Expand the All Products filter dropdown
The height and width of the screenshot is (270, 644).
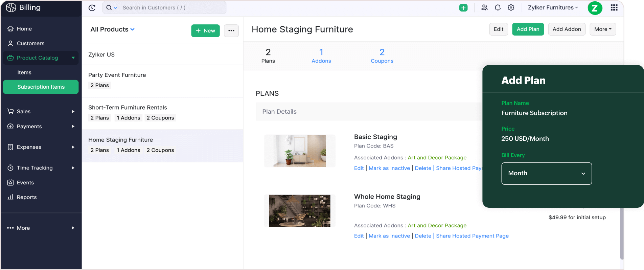(113, 29)
